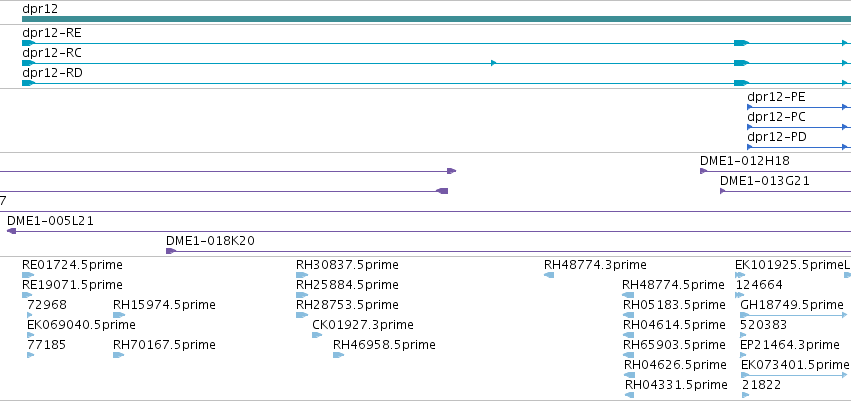
Task: Click the RH15974.5prime EST label
Action: pos(164,305)
